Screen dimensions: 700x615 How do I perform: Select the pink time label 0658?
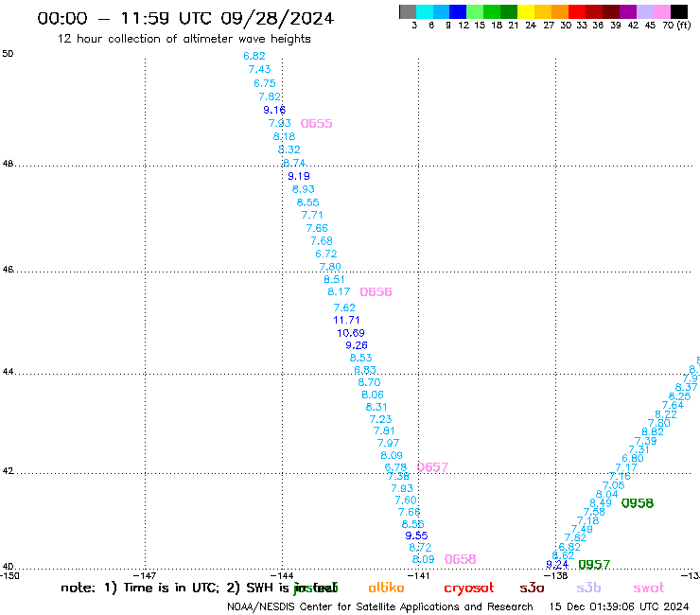(x=461, y=559)
